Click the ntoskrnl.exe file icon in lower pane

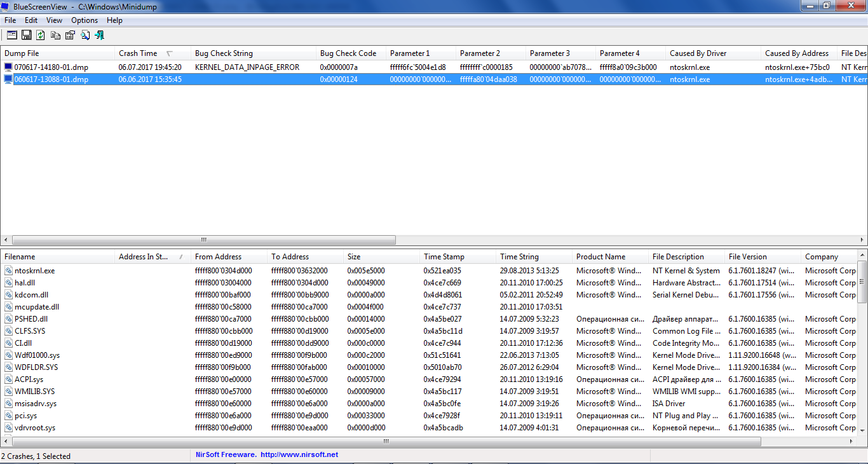8,271
